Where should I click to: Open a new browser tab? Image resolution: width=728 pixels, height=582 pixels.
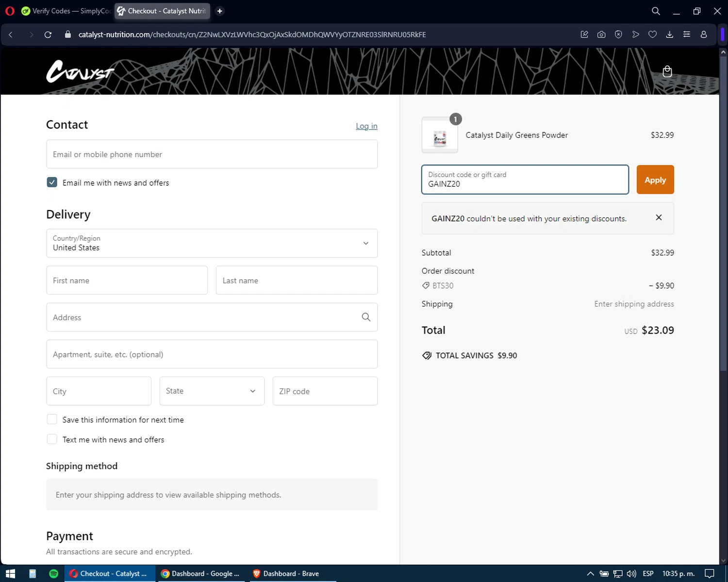click(220, 11)
